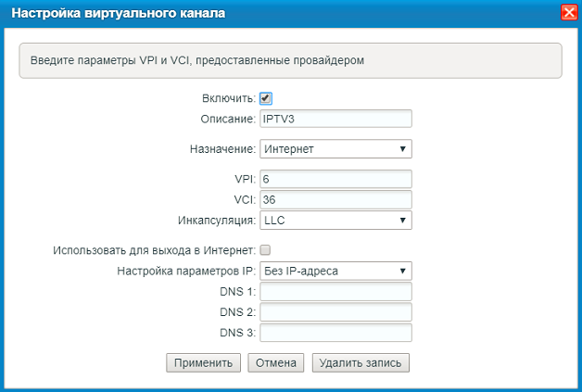Image resolution: width=582 pixels, height=392 pixels.
Task: Click the VPI and VCI info banner
Action: [x=290, y=61]
